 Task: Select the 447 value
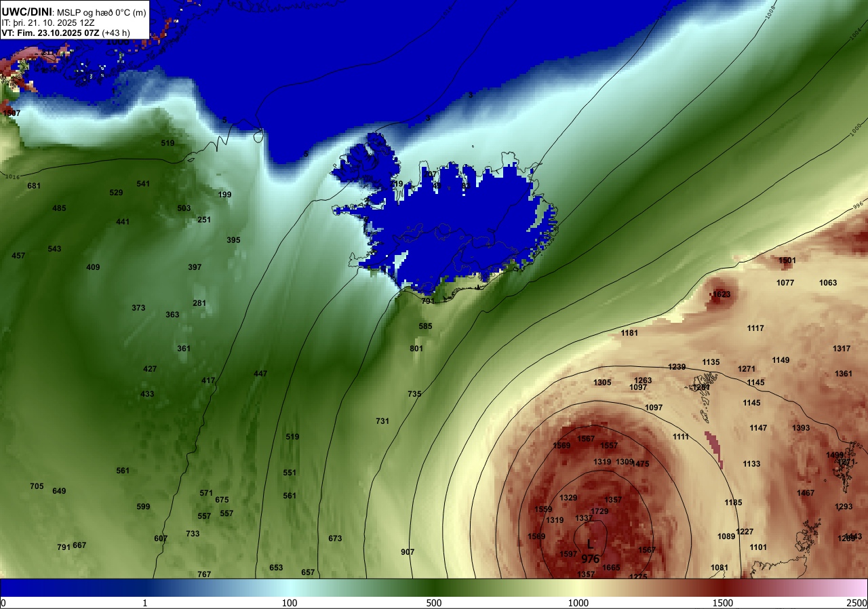click(260, 374)
